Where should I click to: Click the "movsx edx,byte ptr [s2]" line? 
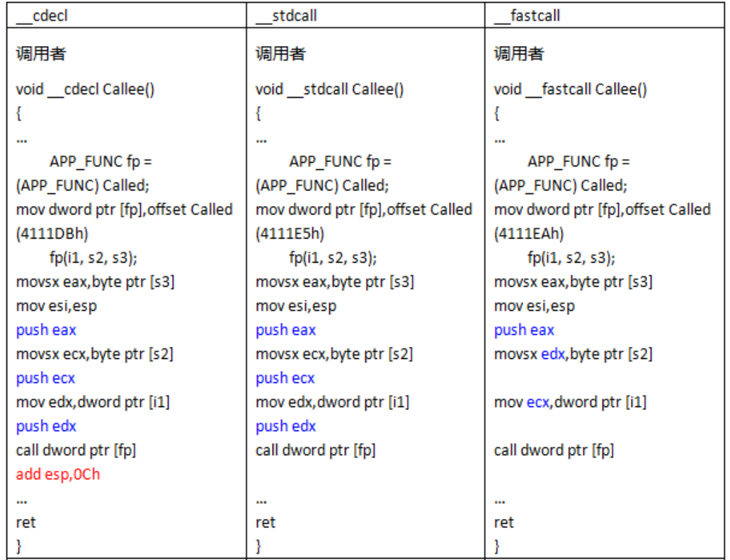[573, 354]
